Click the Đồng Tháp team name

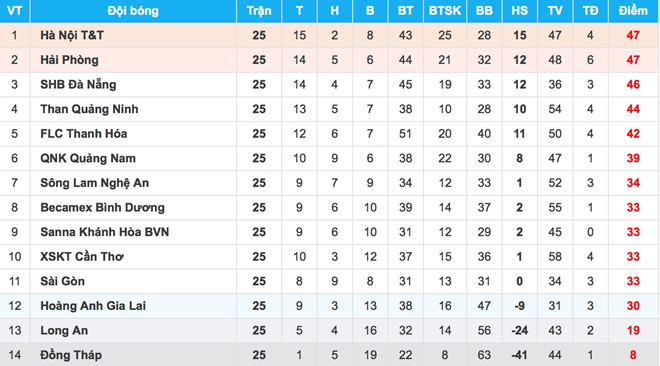[71, 355]
